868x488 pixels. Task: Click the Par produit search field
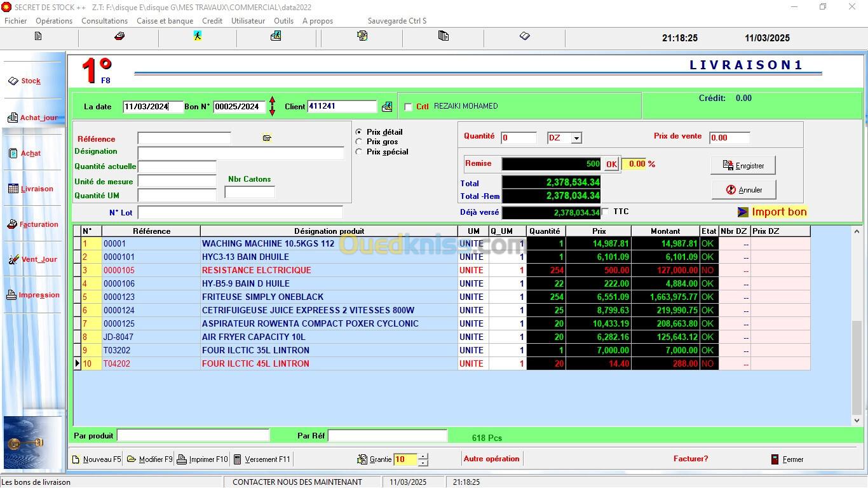pyautogui.click(x=193, y=436)
